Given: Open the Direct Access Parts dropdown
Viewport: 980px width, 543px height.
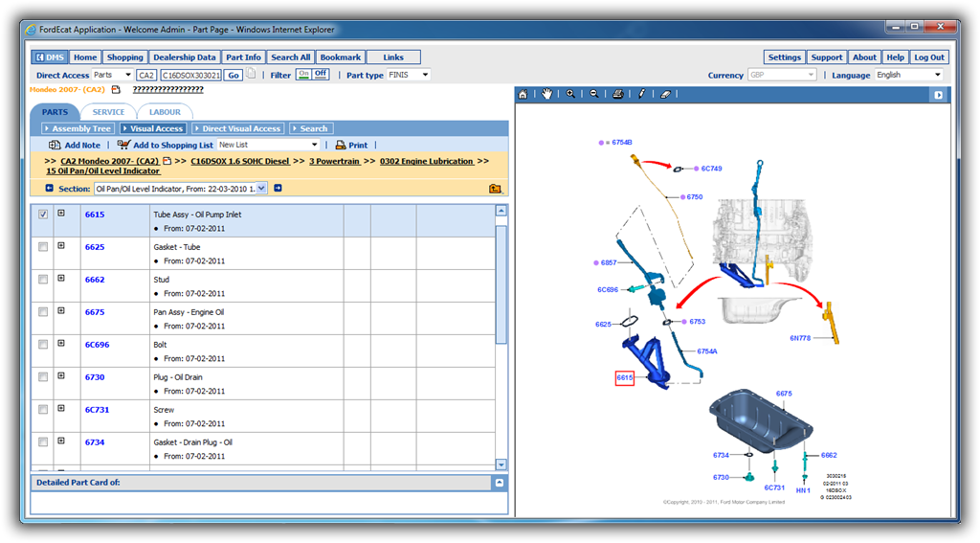Looking at the screenshot, I should [128, 75].
